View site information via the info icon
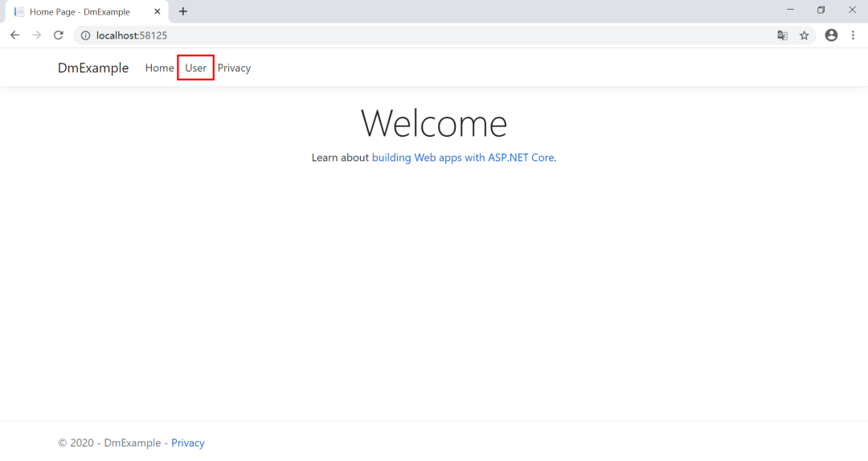Image resolution: width=868 pixels, height=461 pixels. point(85,35)
